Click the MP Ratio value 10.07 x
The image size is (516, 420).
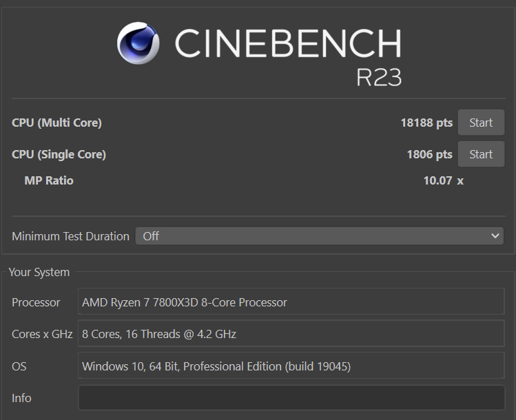(x=443, y=180)
